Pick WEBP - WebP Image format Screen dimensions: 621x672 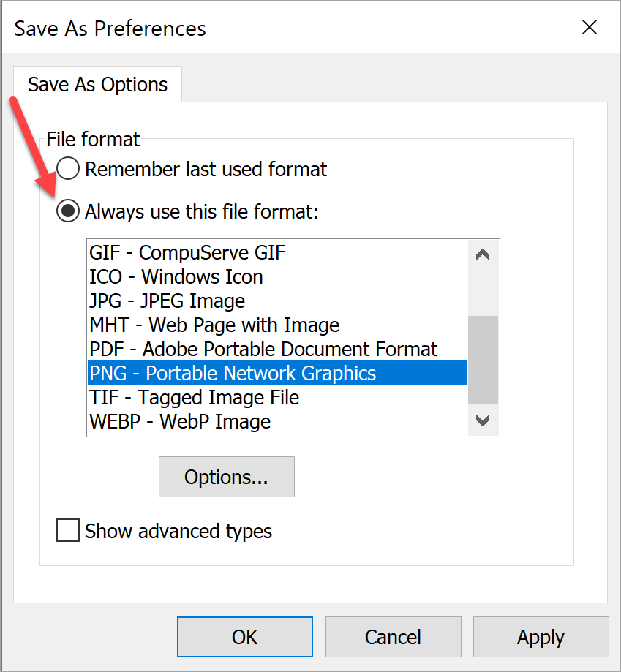(180, 421)
